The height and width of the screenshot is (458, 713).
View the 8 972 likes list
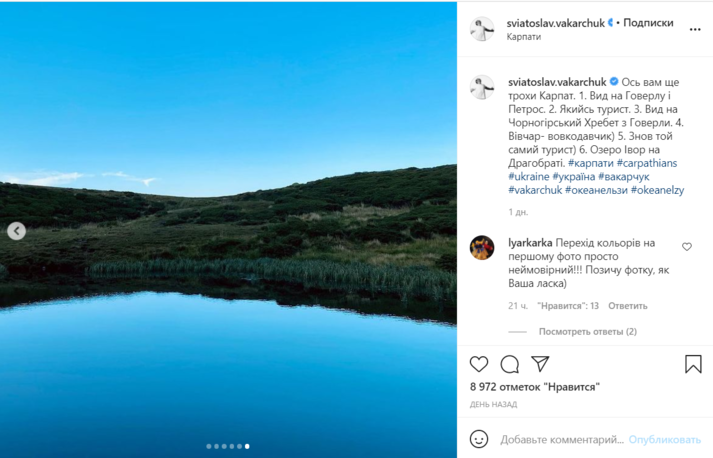pyautogui.click(x=535, y=386)
